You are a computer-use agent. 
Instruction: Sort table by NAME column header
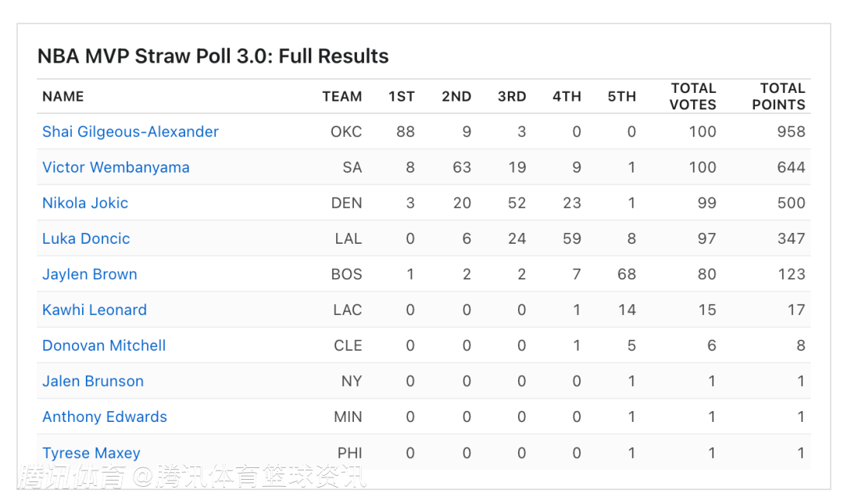(63, 97)
